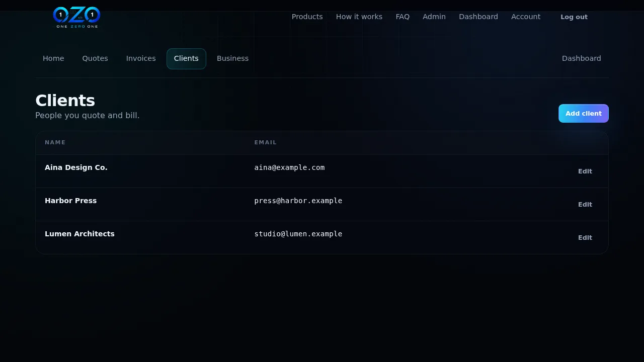Screen dimensions: 644x362
Task: Open Dashboard in the top navigation
Action: [478, 17]
